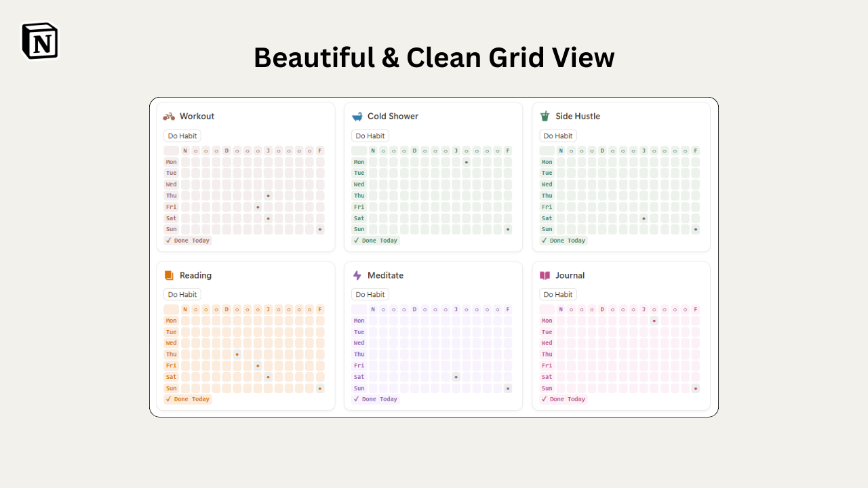
Task: Click the basket icon next to Side Hustle
Action: [x=544, y=116]
